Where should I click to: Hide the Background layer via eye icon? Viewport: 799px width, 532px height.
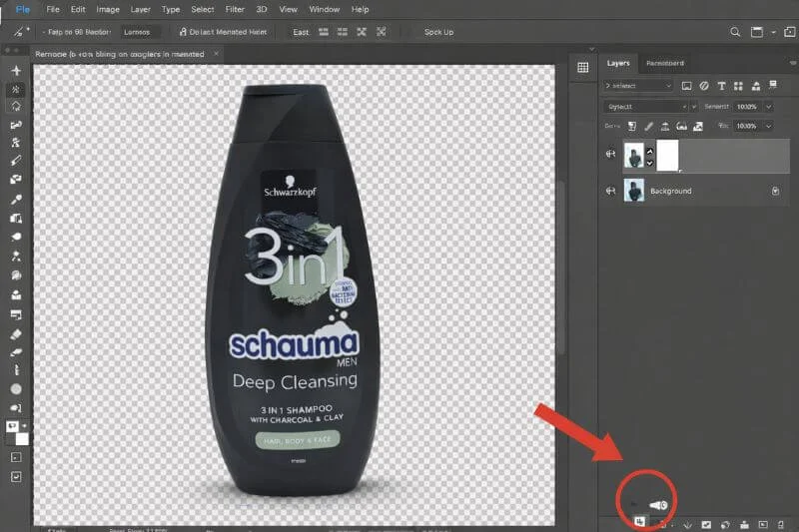pyautogui.click(x=610, y=191)
